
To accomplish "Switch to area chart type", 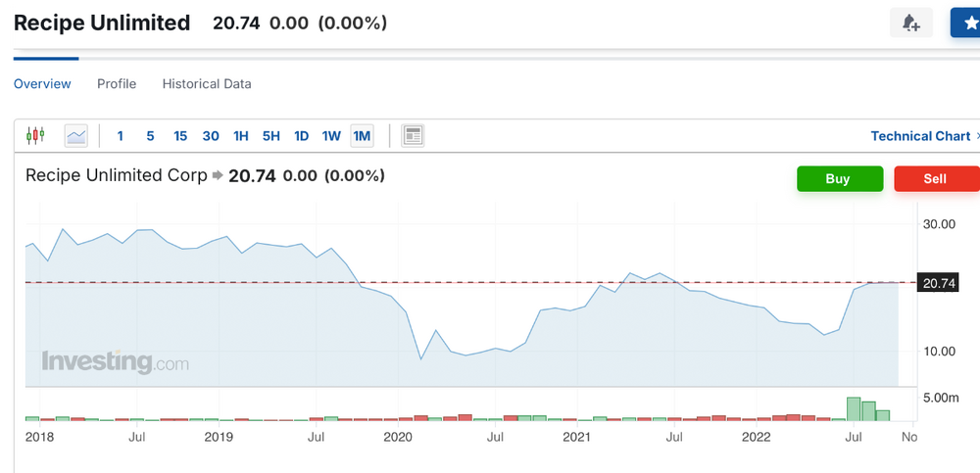I will pyautogui.click(x=76, y=135).
